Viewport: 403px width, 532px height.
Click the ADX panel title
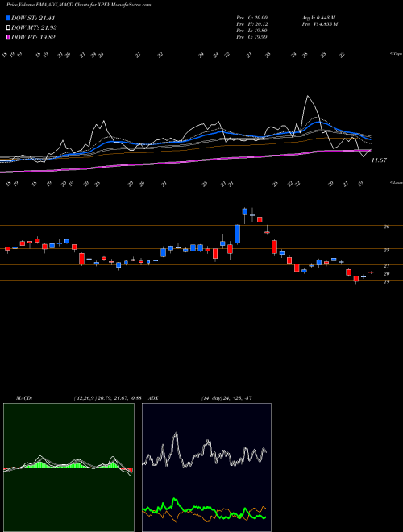[x=153, y=398]
